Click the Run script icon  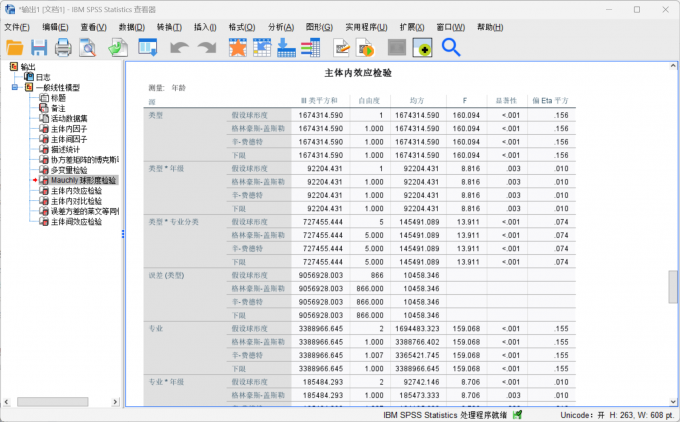pyautogui.click(x=365, y=48)
